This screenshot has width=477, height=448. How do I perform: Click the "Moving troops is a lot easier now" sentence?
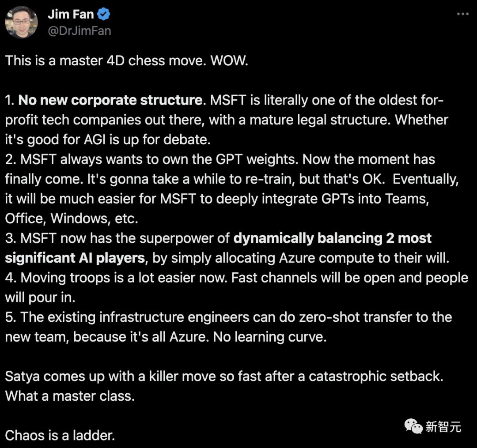pos(124,278)
